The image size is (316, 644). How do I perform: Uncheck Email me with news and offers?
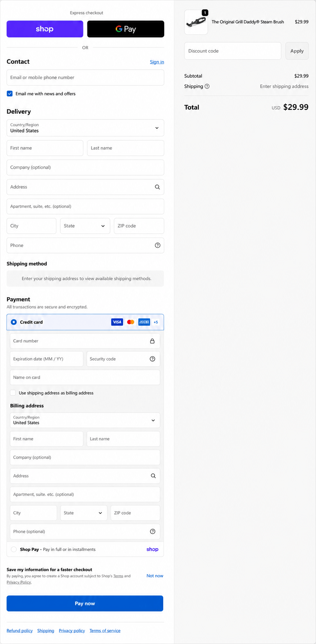(10, 94)
